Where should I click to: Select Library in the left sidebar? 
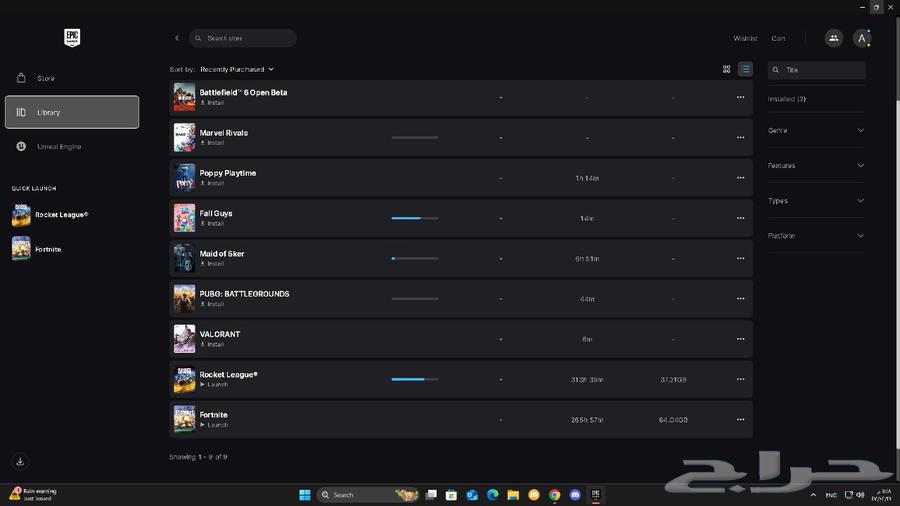[72, 112]
